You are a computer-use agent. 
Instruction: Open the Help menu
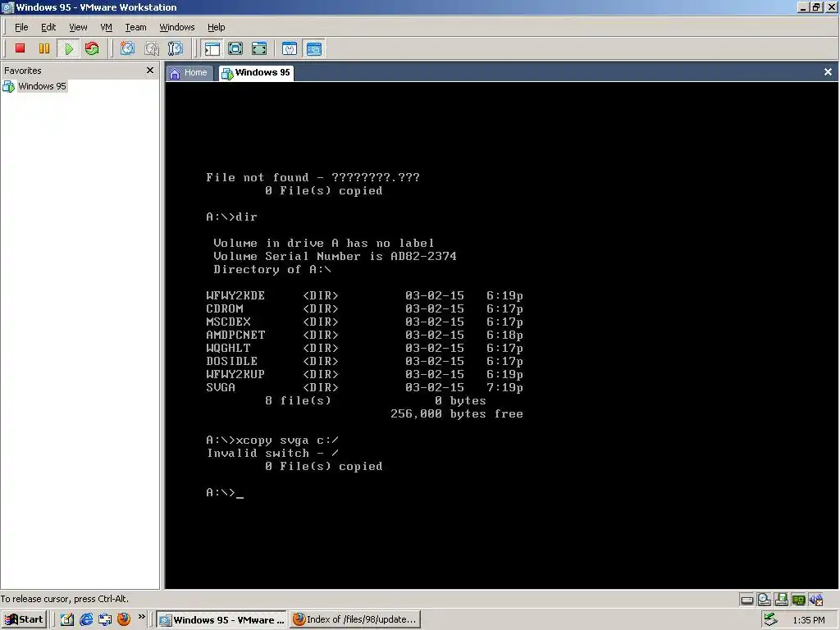(x=217, y=27)
